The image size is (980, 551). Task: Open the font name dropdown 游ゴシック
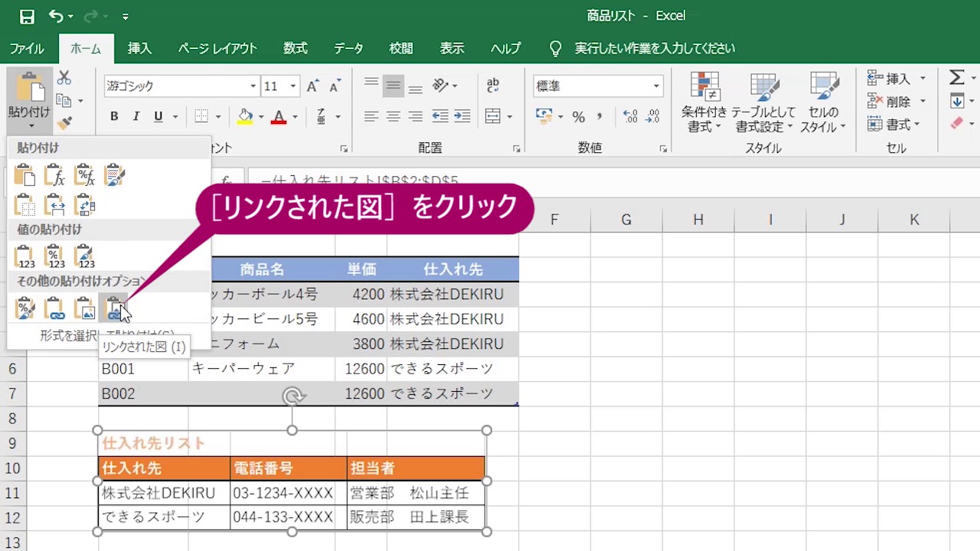253,86
